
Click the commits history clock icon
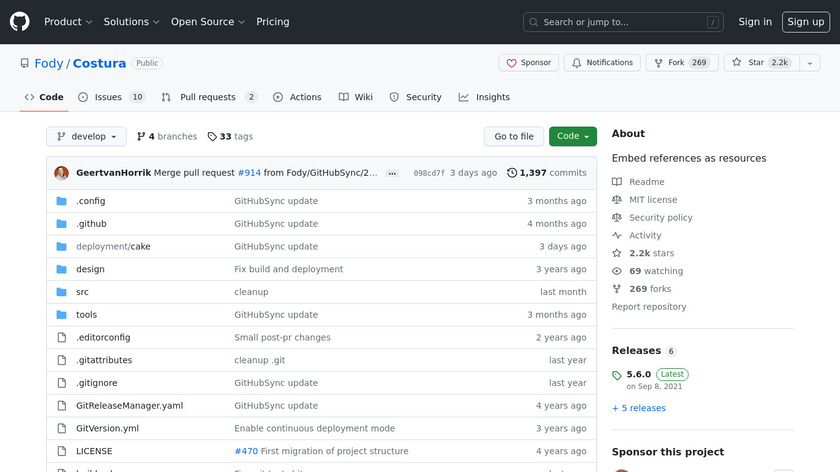pyautogui.click(x=512, y=173)
